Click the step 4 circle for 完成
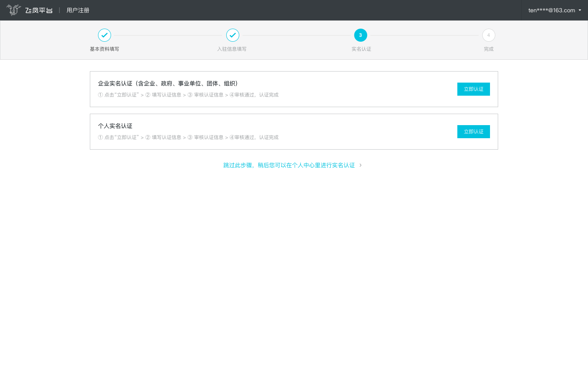 point(489,35)
